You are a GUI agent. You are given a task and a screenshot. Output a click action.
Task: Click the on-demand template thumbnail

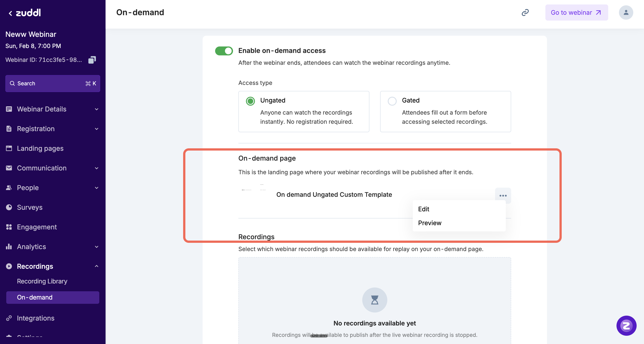click(254, 194)
